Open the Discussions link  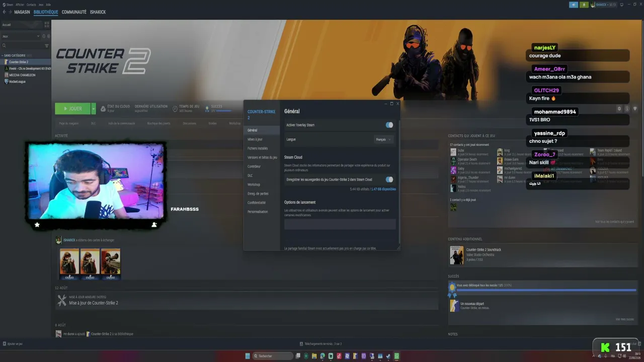point(190,123)
